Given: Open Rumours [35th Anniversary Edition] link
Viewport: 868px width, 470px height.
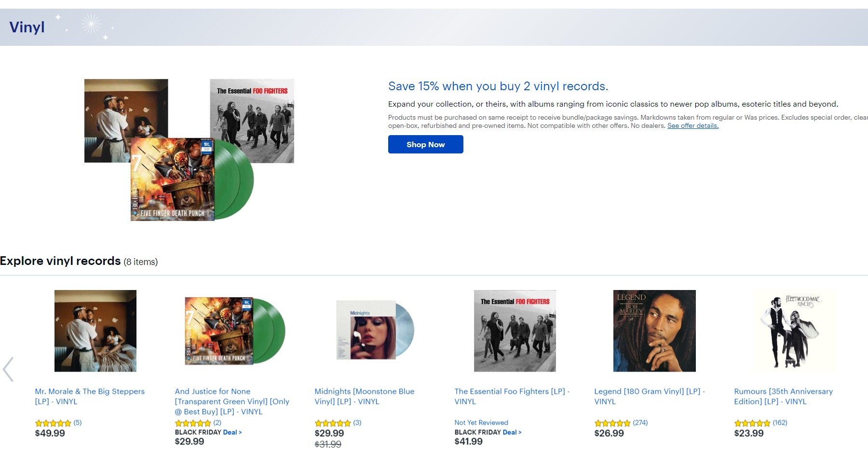Looking at the screenshot, I should click(783, 396).
